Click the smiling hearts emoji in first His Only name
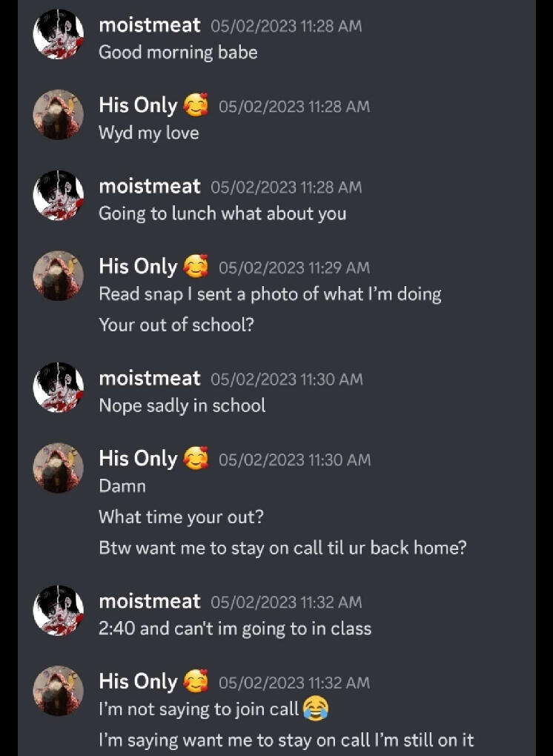 [x=196, y=106]
